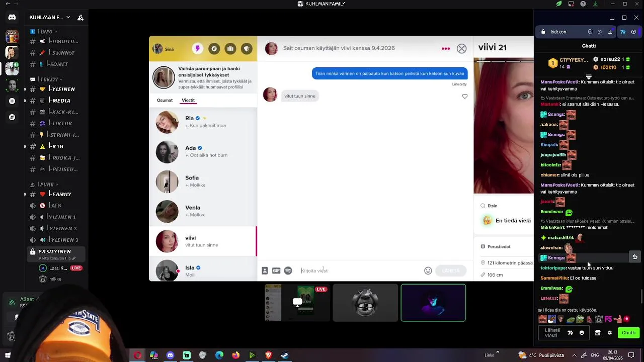Select the grayscale avatar participant tile
This screenshot has width=644, height=362.
(365, 303)
